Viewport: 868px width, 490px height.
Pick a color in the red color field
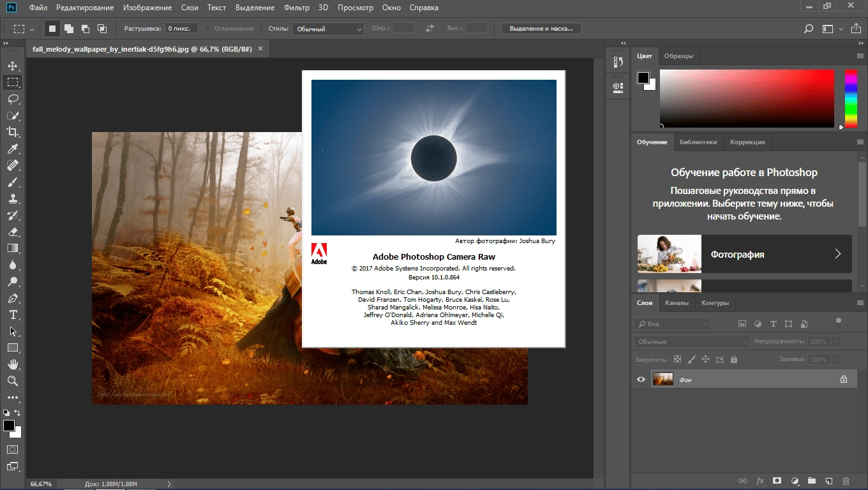pos(747,98)
